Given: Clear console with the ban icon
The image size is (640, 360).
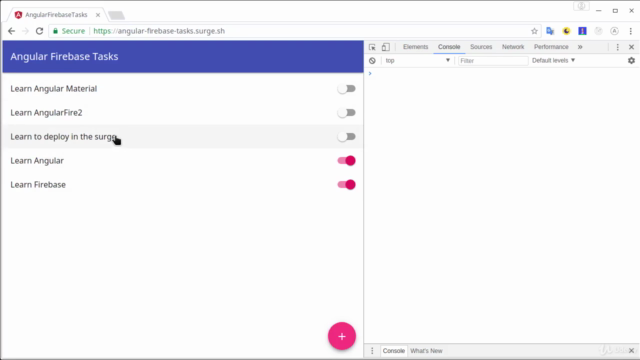Looking at the screenshot, I should click(372, 60).
